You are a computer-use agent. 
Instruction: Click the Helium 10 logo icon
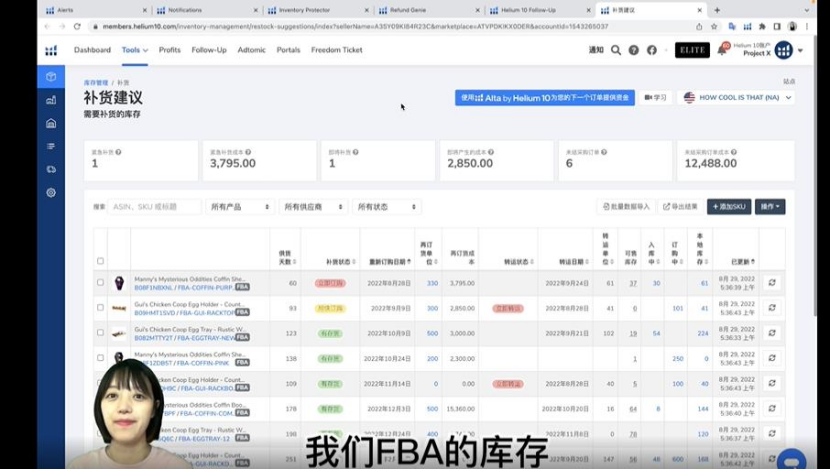51,50
